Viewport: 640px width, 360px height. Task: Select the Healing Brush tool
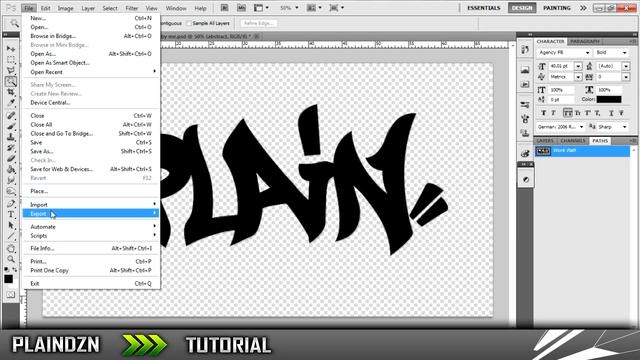click(11, 116)
